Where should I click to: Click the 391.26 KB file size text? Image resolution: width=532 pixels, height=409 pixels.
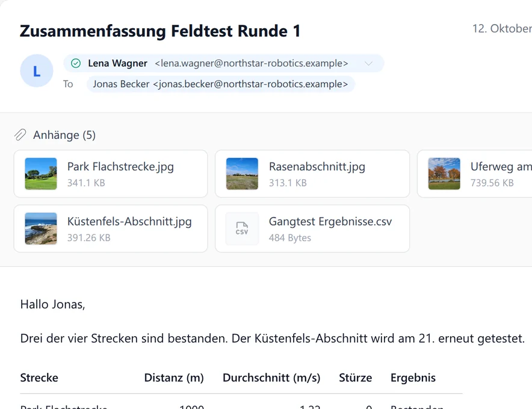click(x=89, y=238)
